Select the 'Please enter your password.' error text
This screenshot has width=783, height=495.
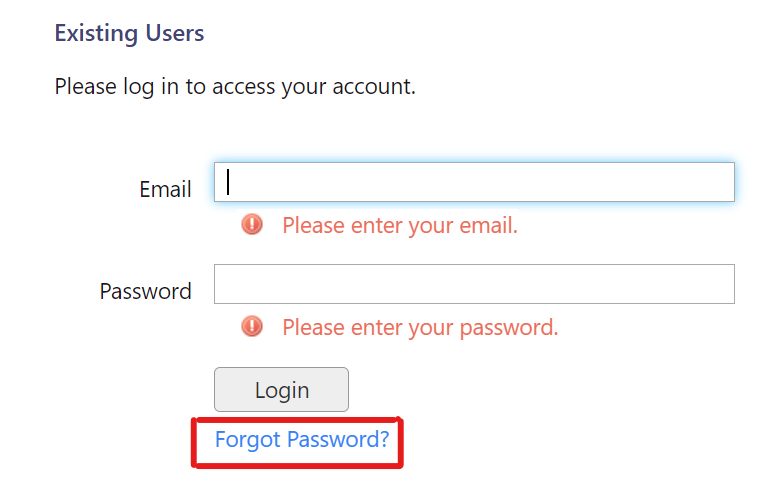420,327
